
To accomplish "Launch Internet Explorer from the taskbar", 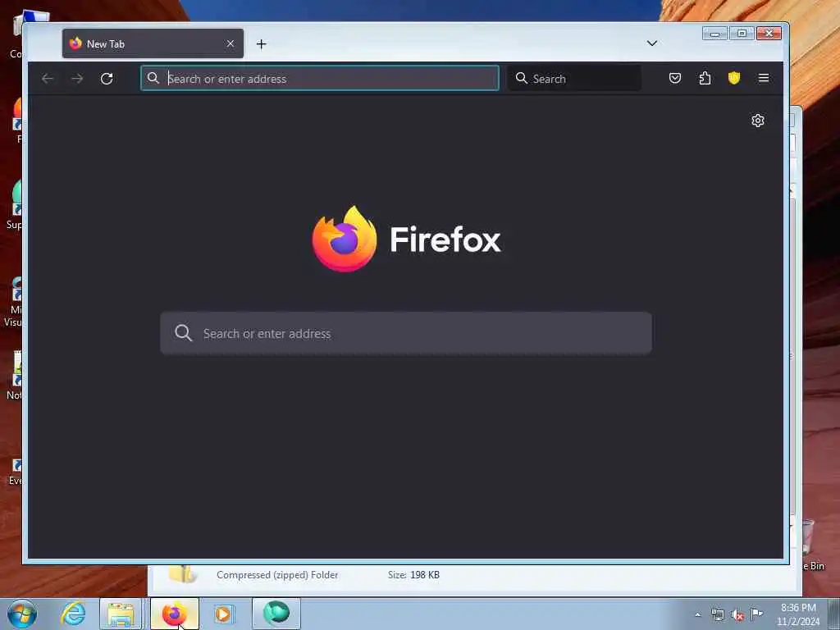I will [73, 614].
